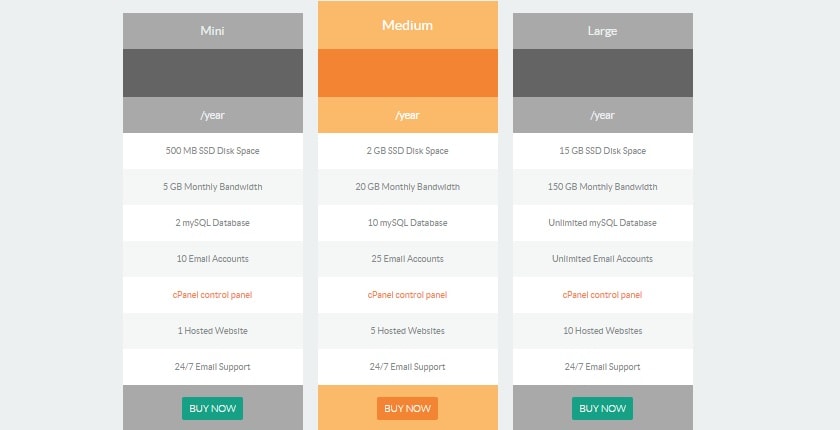
Task: Open cPanel control panel link in Mini plan
Action: point(212,295)
